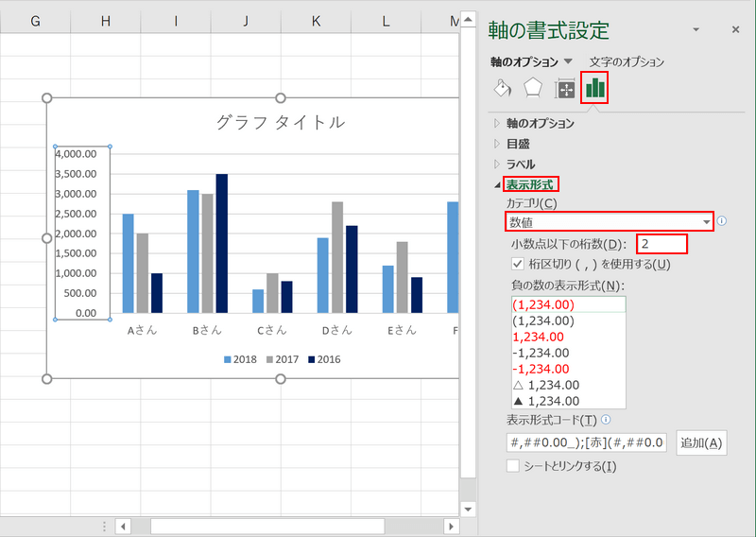
Task: Select the Effects pentagon icon
Action: tap(534, 88)
